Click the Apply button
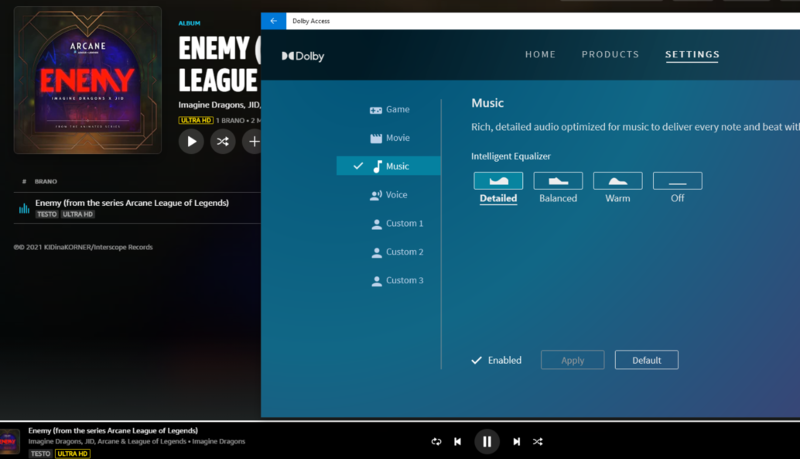Image resolution: width=800 pixels, height=459 pixels. pos(572,360)
